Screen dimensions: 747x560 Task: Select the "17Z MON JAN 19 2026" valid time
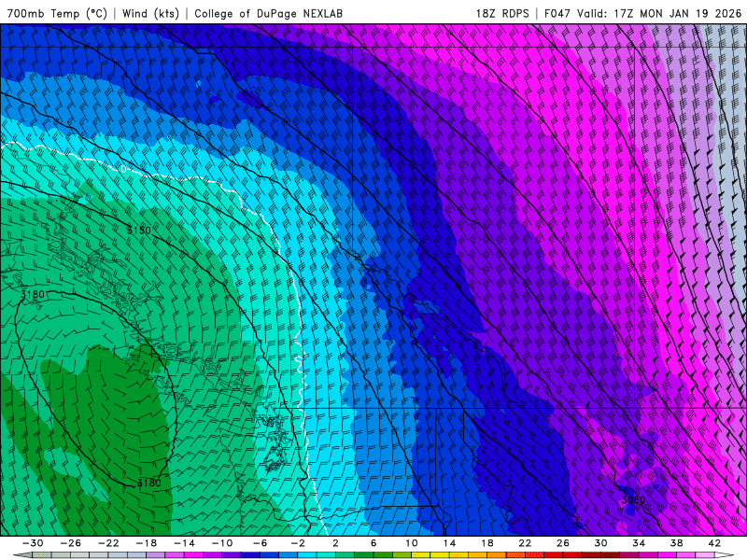coord(678,13)
